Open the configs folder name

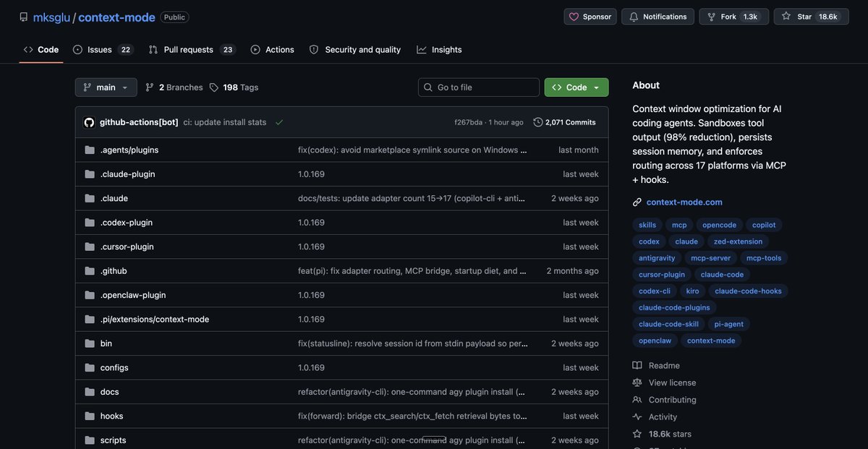tap(114, 368)
